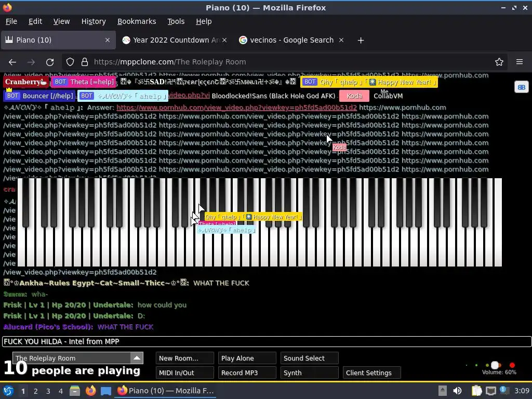Close the Piano (10) tab
This screenshot has height=399, width=532.
pos(107,40)
